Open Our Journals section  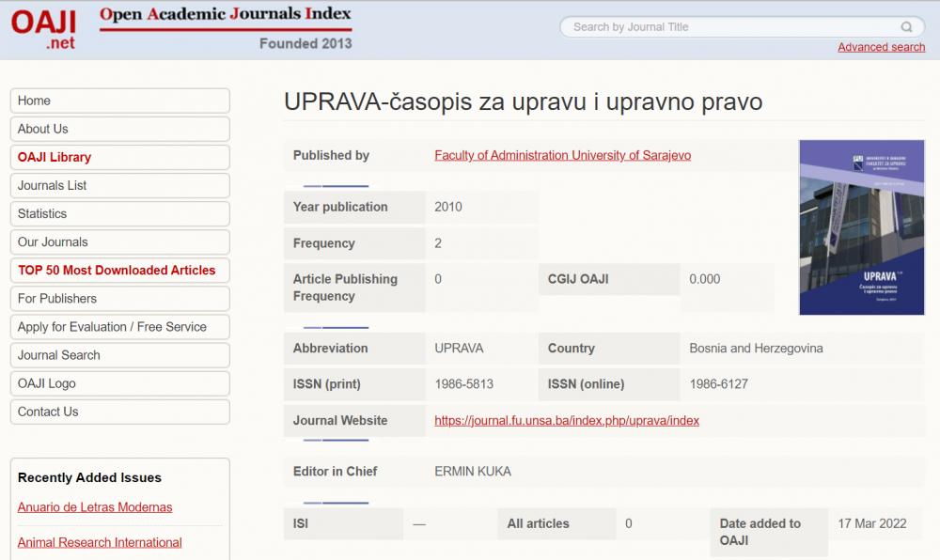(118, 241)
